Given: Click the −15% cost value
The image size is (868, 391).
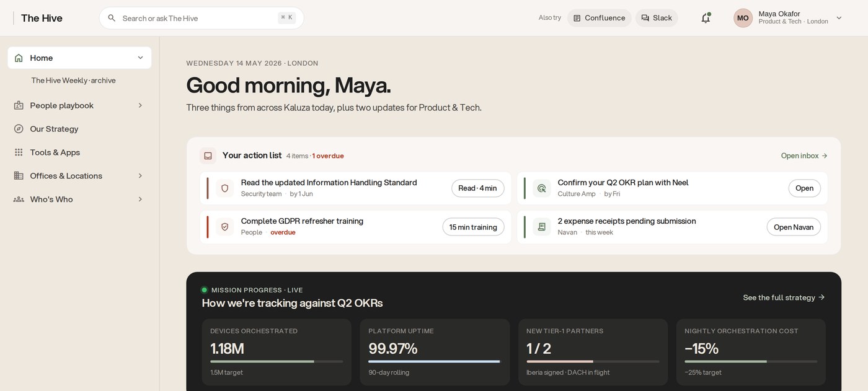Looking at the screenshot, I should tap(701, 348).
